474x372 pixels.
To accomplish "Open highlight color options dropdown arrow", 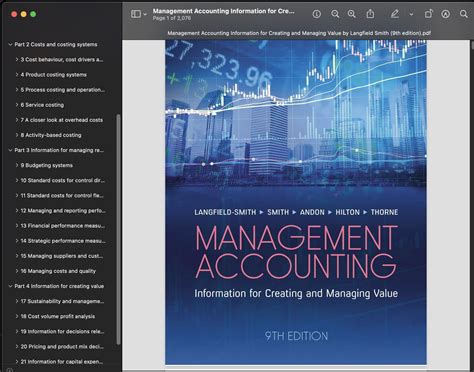I will click(x=411, y=14).
